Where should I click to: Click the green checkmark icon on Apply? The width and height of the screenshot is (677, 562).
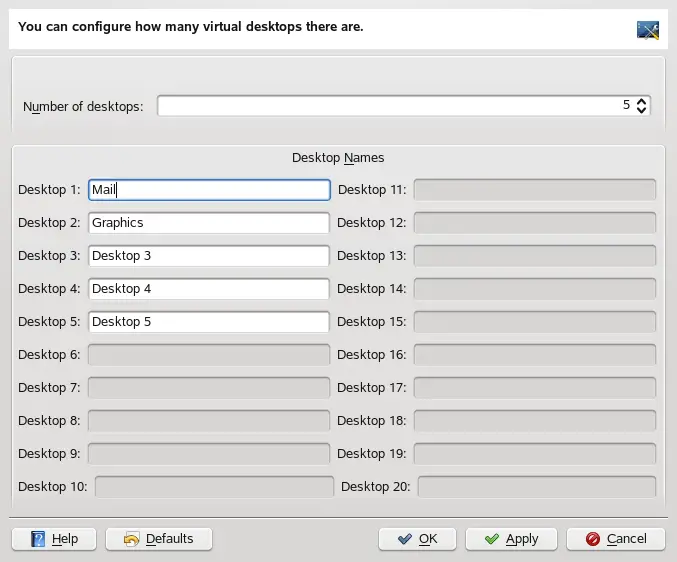coord(491,539)
